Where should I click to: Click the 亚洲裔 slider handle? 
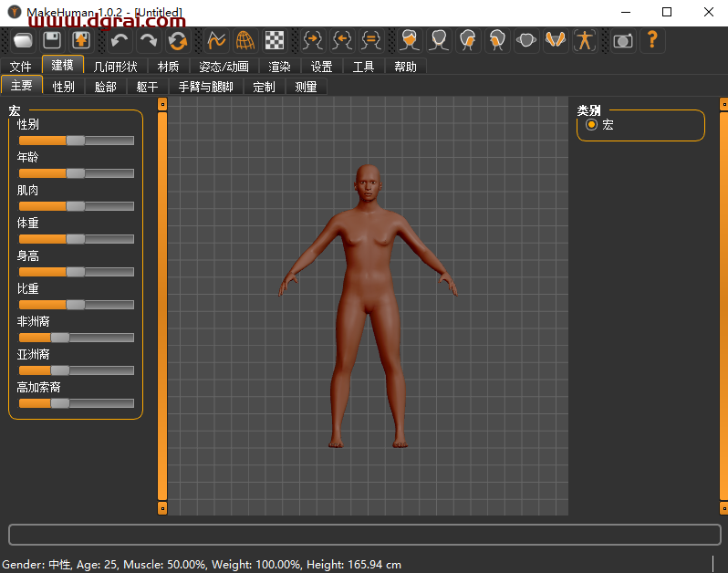tap(60, 370)
